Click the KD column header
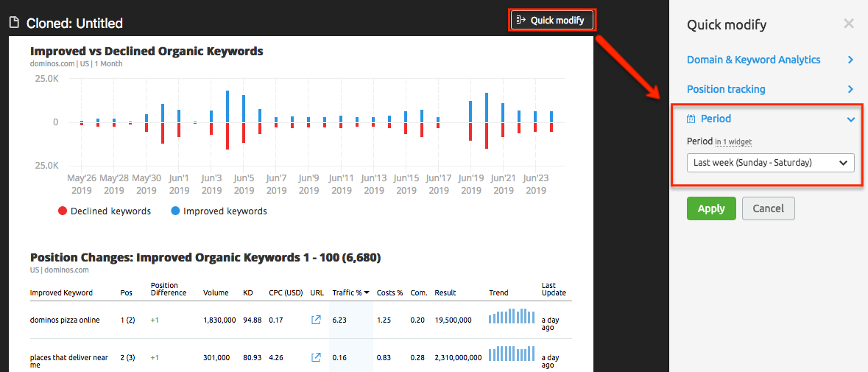Screen dimensions: 868x372 point(248,293)
